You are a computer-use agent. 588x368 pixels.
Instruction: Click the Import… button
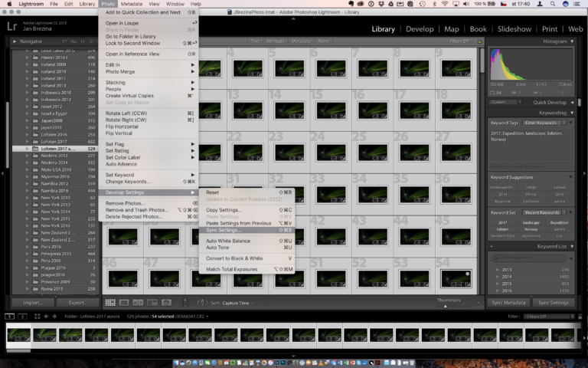click(33, 303)
